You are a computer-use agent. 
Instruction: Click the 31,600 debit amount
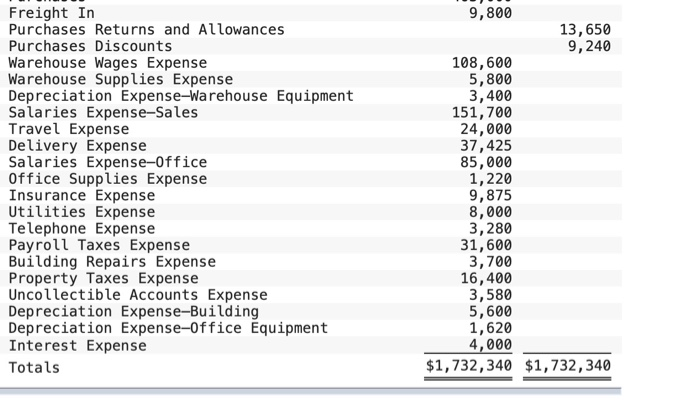[x=486, y=245]
